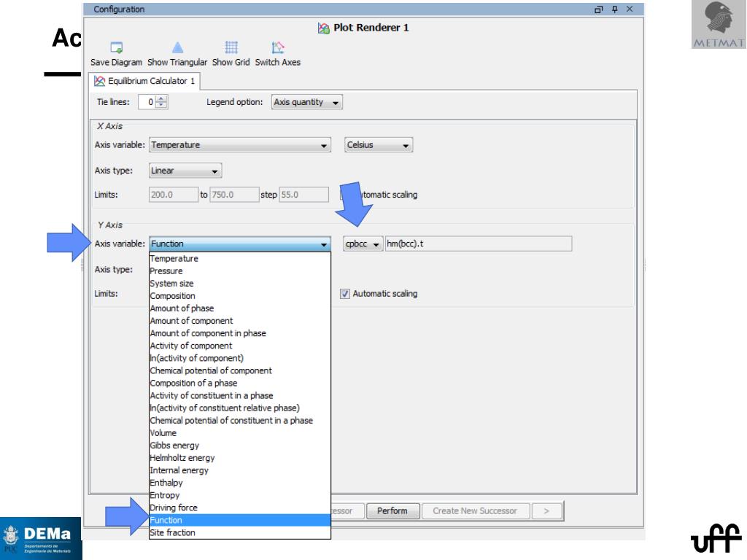Choose Pressure from the dropdown list

[239, 271]
